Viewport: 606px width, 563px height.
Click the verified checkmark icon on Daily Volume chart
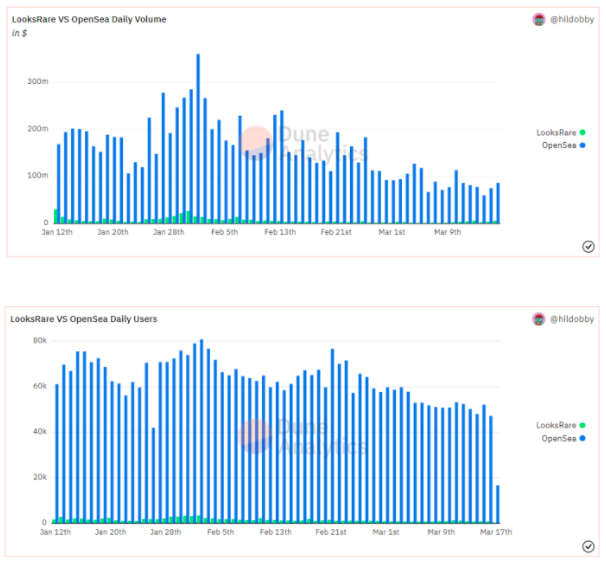pyautogui.click(x=588, y=247)
